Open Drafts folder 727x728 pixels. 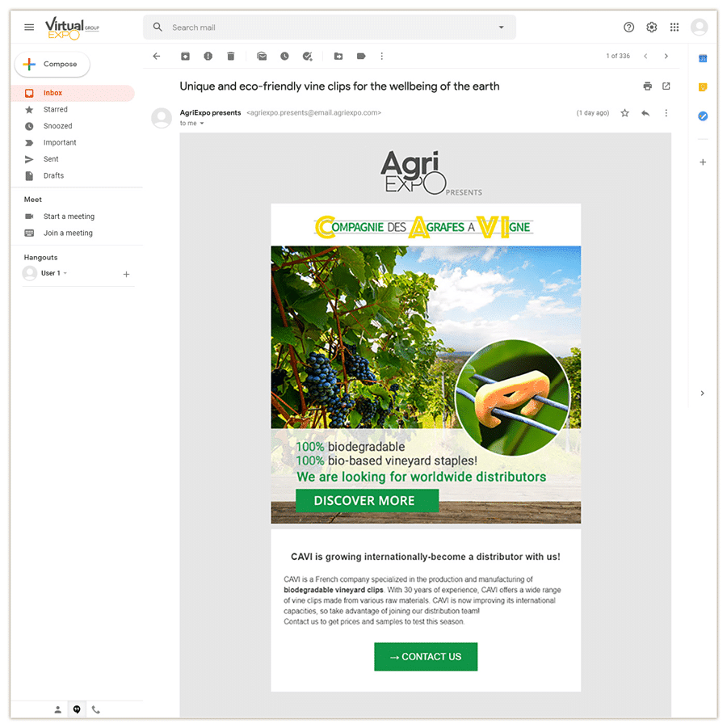pos(73,175)
